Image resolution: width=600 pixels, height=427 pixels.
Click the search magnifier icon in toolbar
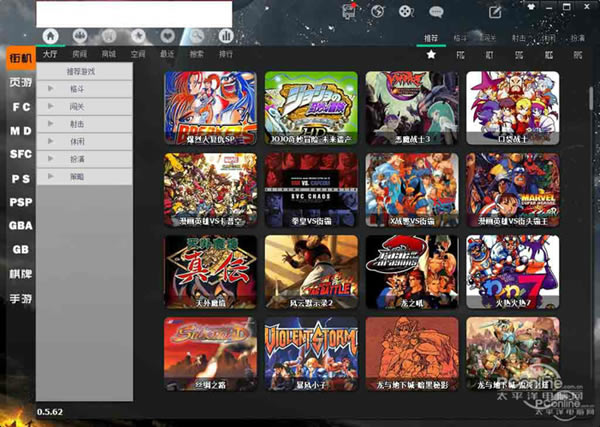tap(196, 37)
